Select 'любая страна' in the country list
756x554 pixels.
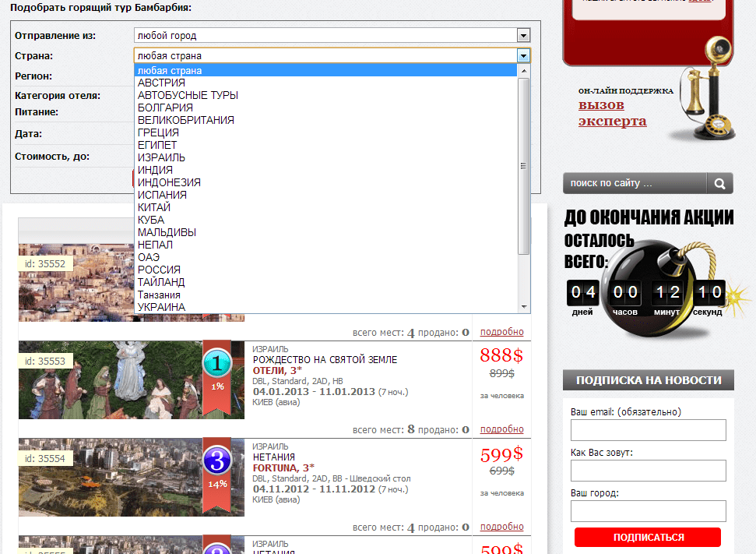pos(325,70)
